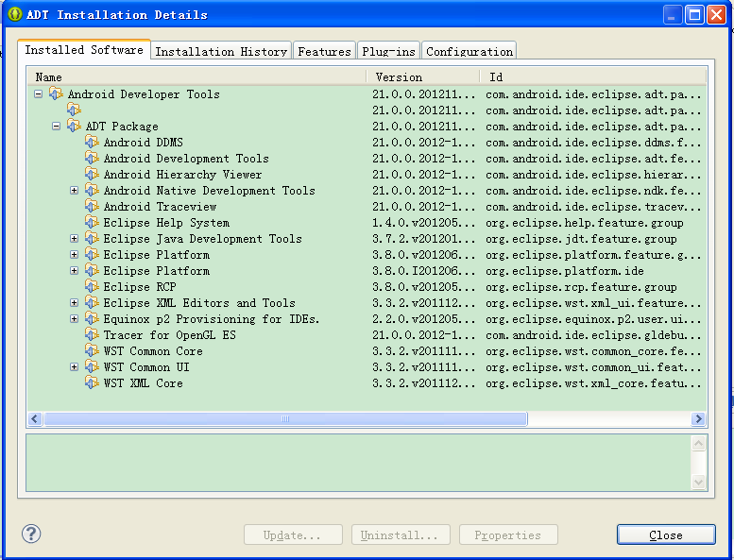Screen dimensions: 734x560
Task: Click the details pane scroll down arrow
Action: (698, 482)
